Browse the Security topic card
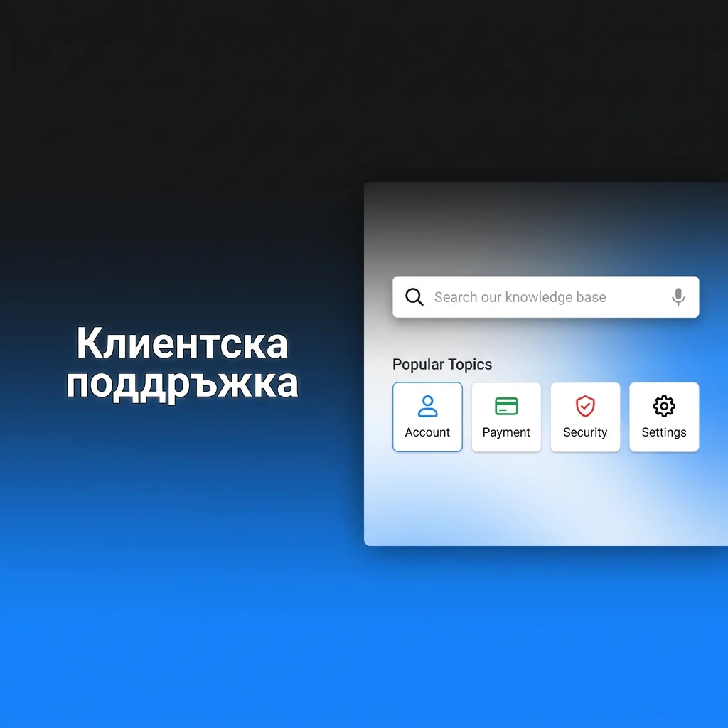Screen dimensions: 728x728 point(585,417)
